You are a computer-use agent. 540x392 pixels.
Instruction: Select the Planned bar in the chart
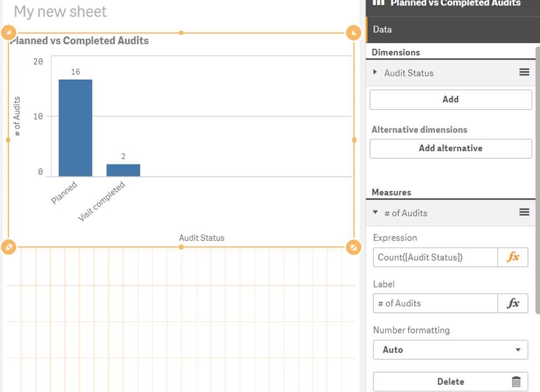tap(75, 128)
